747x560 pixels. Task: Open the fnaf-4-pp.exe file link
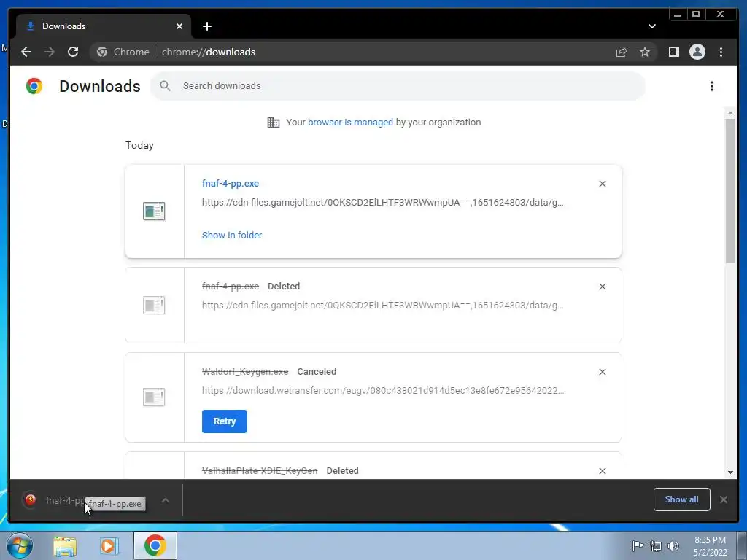click(231, 183)
